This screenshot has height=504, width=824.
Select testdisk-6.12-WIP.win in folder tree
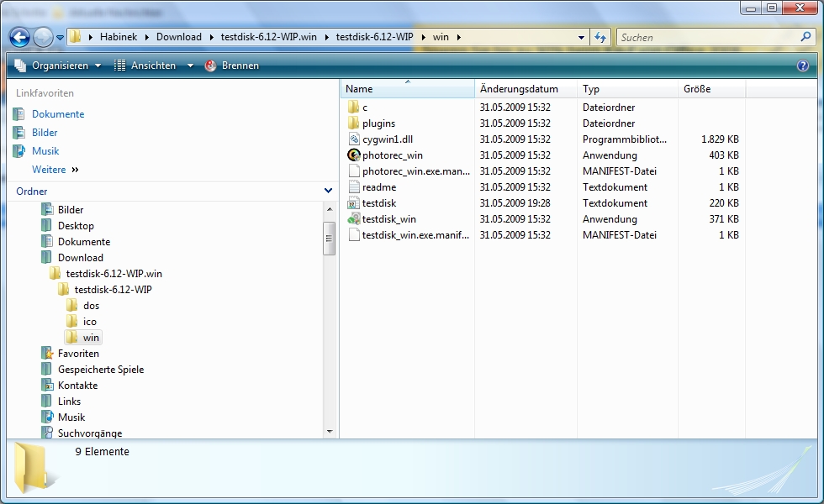[x=114, y=274]
